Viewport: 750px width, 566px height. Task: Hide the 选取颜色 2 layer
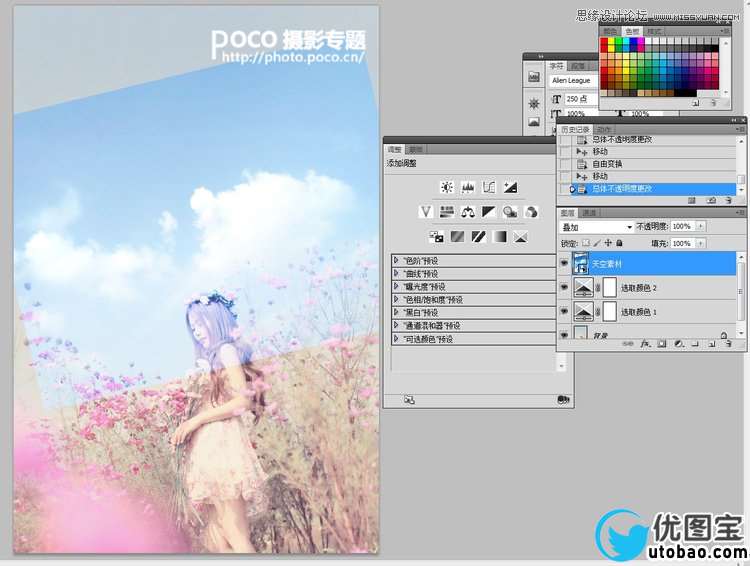[564, 287]
